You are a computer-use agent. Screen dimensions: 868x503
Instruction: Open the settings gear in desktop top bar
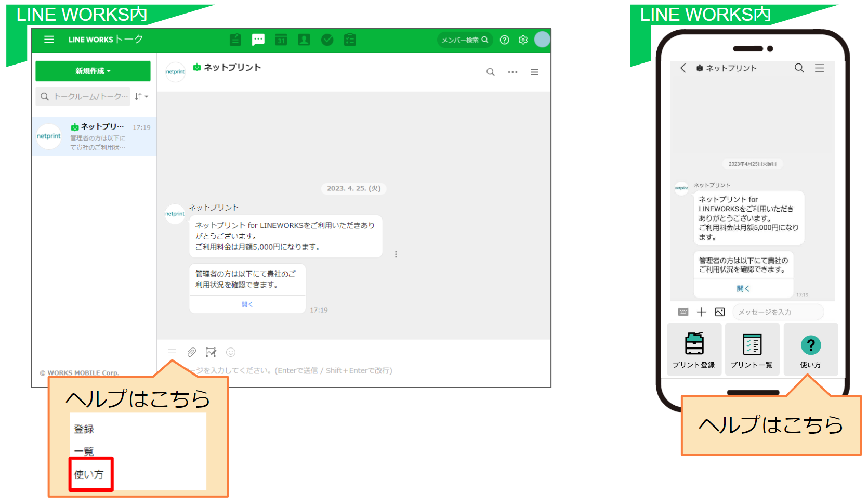point(523,40)
